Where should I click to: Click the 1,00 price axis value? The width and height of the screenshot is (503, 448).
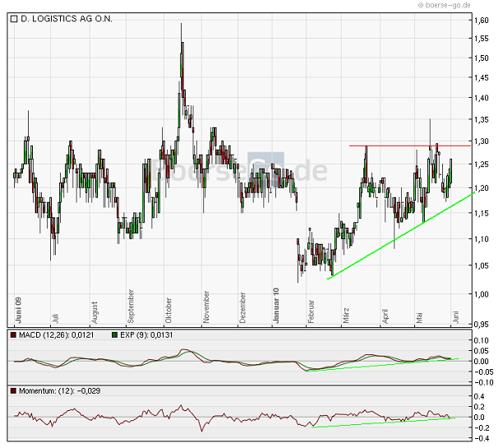[482, 294]
